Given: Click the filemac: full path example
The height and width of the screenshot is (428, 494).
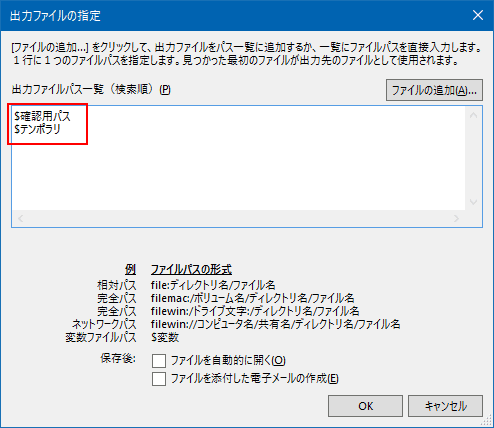Looking at the screenshot, I should click(252, 298).
